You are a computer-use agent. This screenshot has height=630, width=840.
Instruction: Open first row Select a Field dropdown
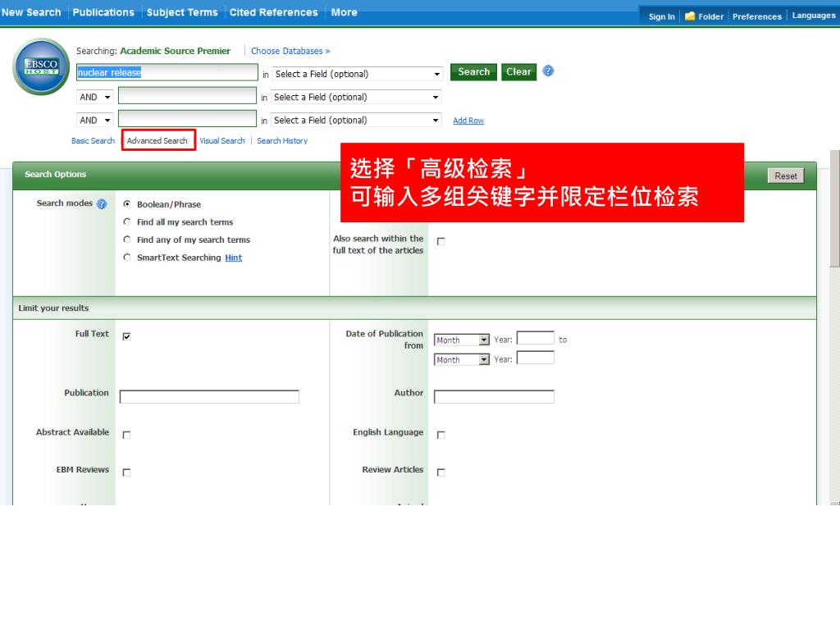(x=358, y=74)
